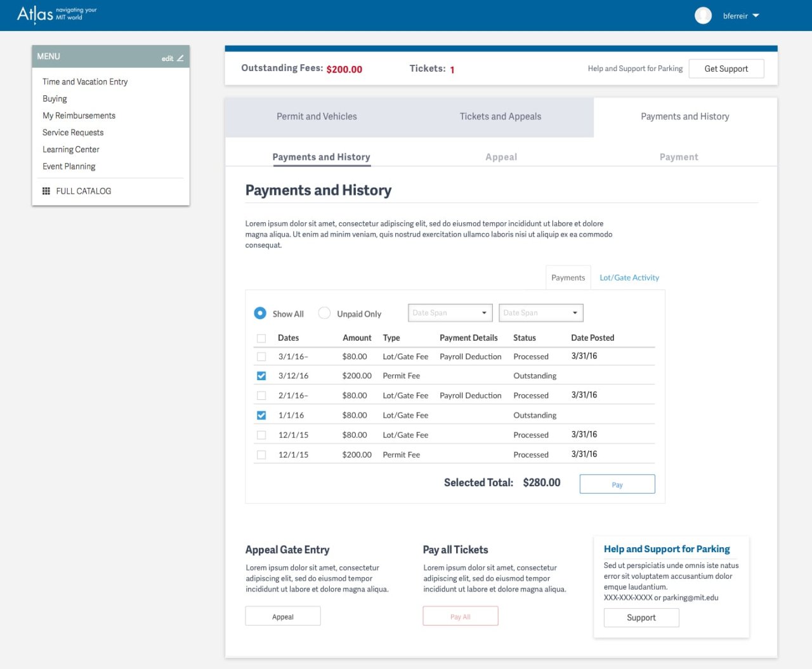The height and width of the screenshot is (669, 812).
Task: Expand the bferreir account dropdown arrow
Action: 756,16
